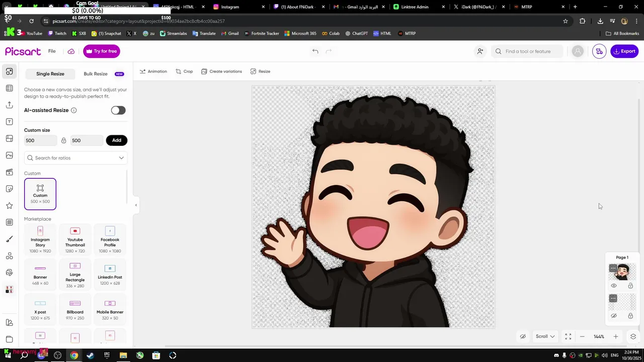Open the share link icon beside Export
Viewport: 644px width, 362px height.
599,51
